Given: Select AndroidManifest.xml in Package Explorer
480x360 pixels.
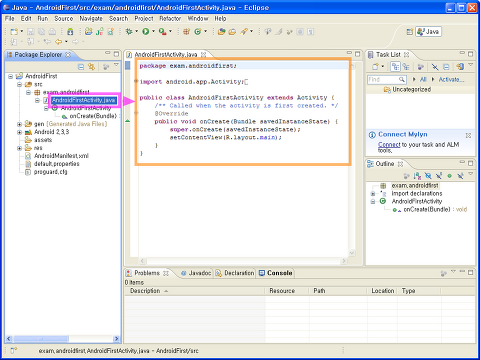Looking at the screenshot, I should click(x=61, y=156).
